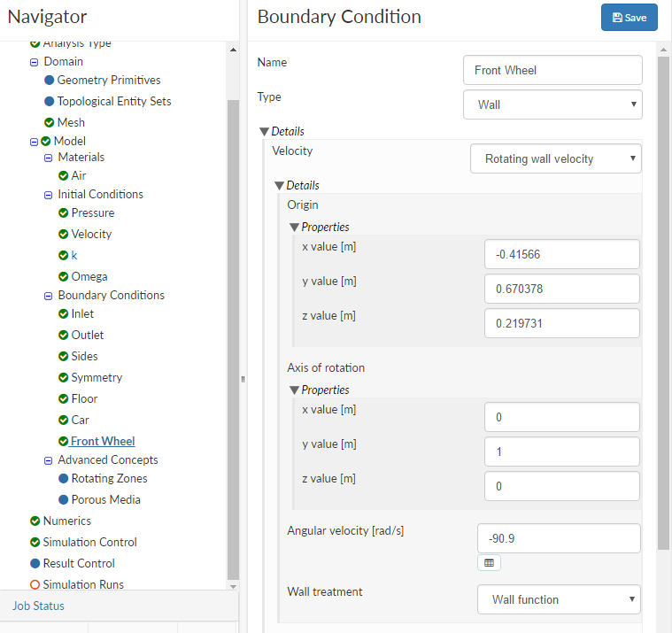Click the Angular velocity input field
This screenshot has width=672, height=633.
(558, 538)
